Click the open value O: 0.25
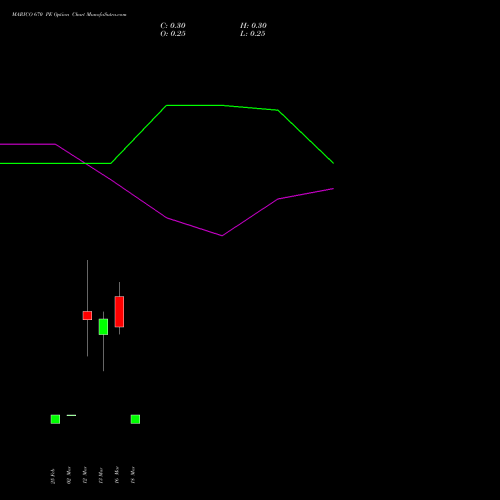500x500 pixels. 173,34
